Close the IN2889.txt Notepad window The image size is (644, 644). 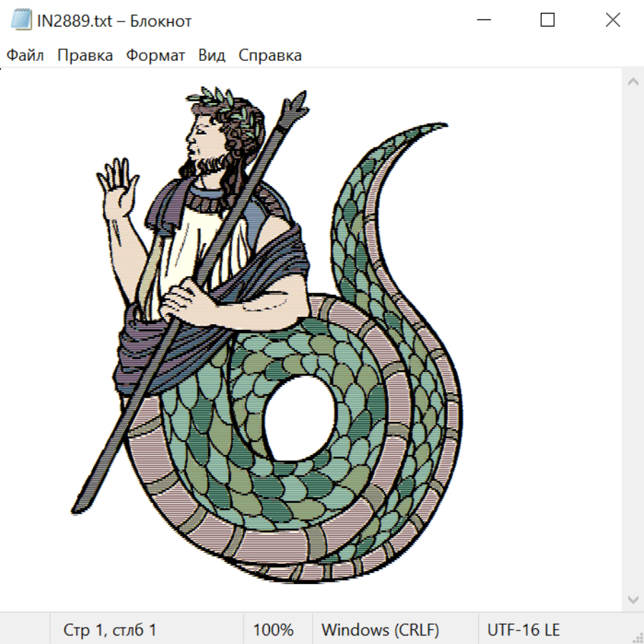(613, 21)
